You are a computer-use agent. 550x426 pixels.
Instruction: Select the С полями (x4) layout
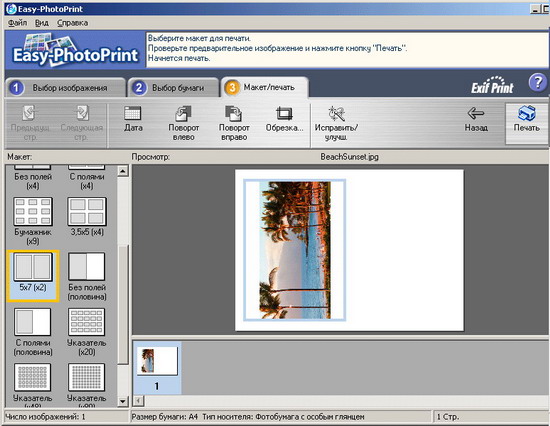point(87,177)
